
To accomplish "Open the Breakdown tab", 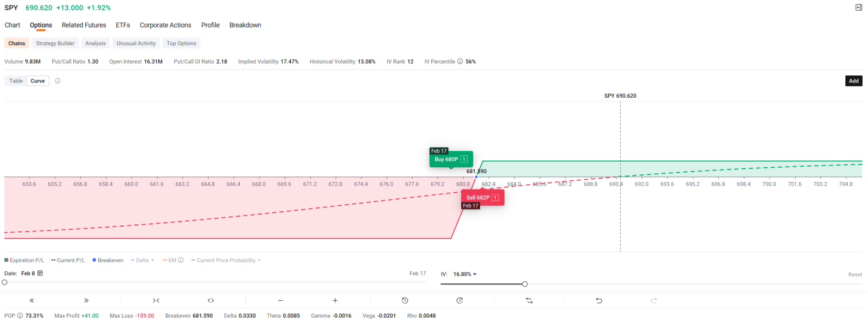I will (x=245, y=25).
